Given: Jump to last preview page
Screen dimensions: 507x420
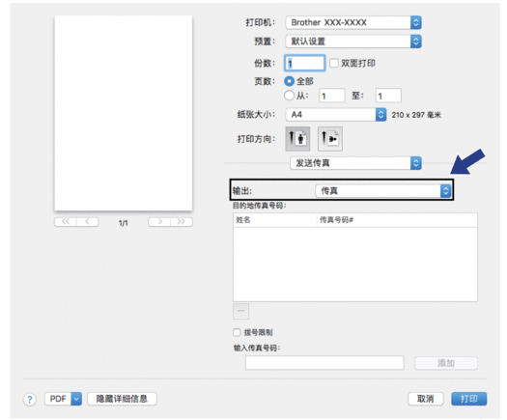Looking at the screenshot, I should 182,222.
